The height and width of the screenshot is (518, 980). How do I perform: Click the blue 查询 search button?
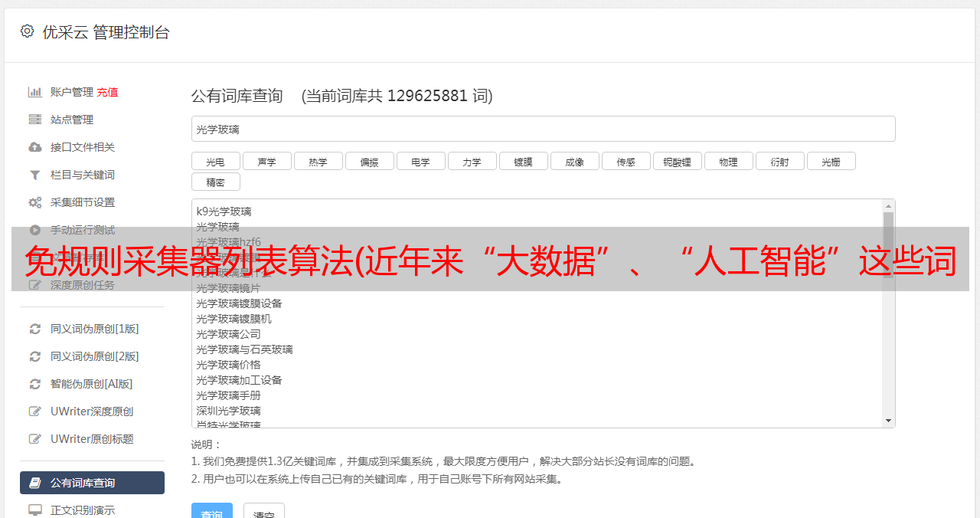click(x=211, y=512)
